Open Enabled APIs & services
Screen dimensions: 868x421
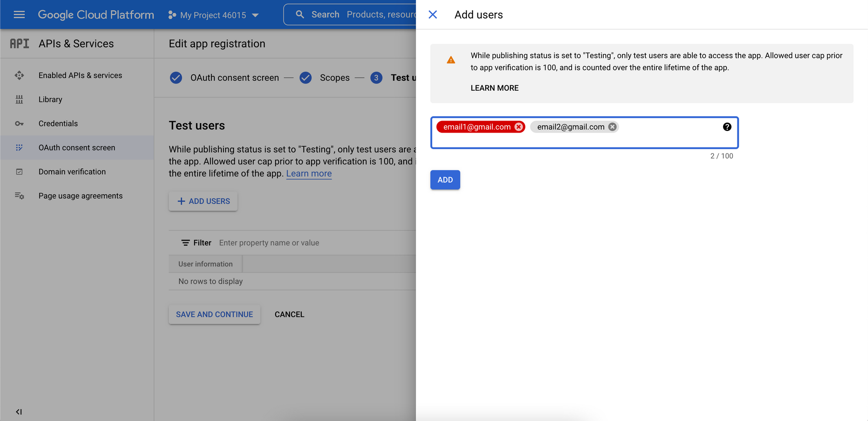click(80, 75)
